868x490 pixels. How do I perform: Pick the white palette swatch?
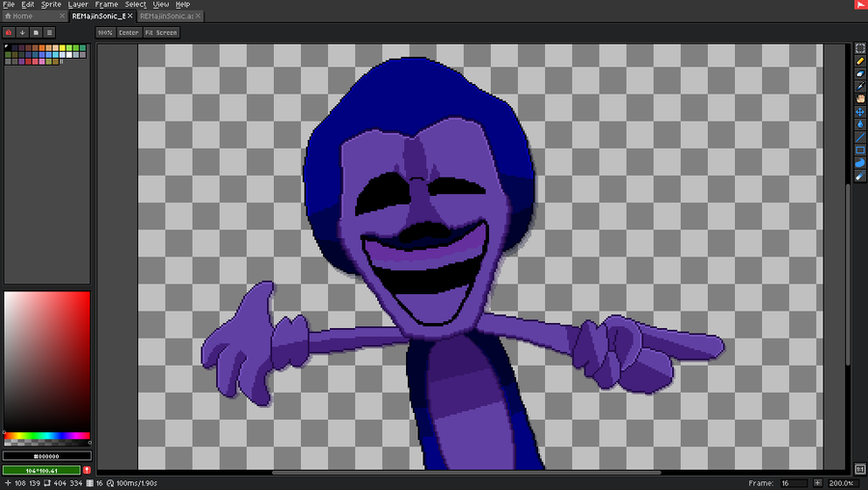(x=69, y=55)
